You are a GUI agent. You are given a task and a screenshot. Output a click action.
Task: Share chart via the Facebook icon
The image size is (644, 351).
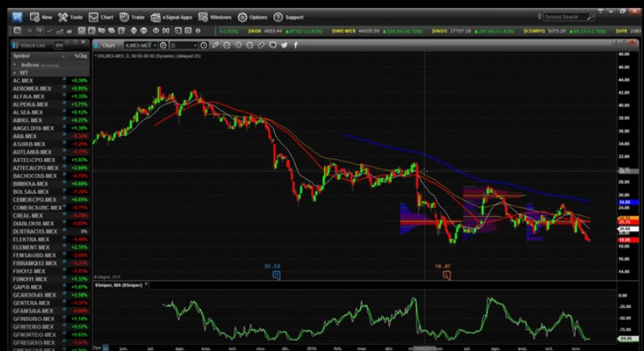[295, 45]
